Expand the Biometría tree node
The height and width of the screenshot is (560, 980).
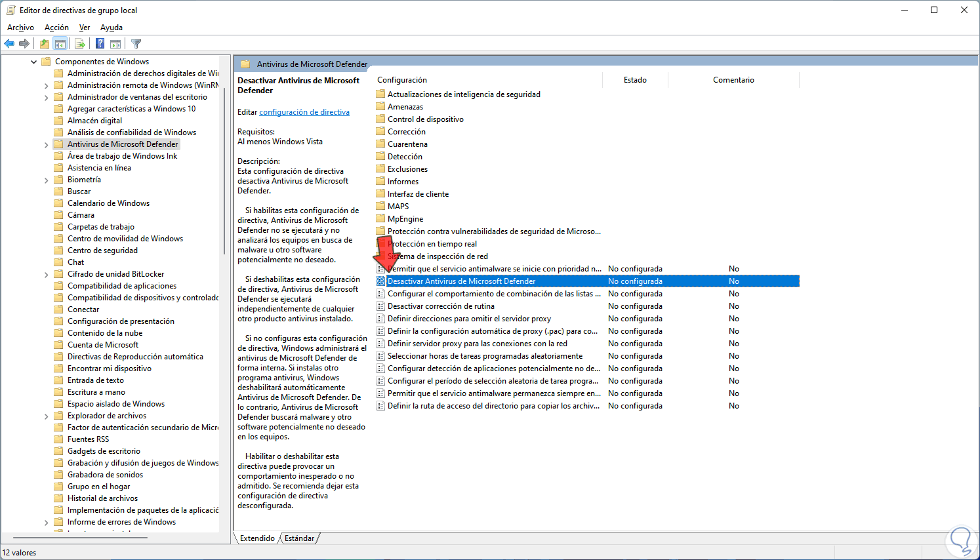click(x=46, y=180)
